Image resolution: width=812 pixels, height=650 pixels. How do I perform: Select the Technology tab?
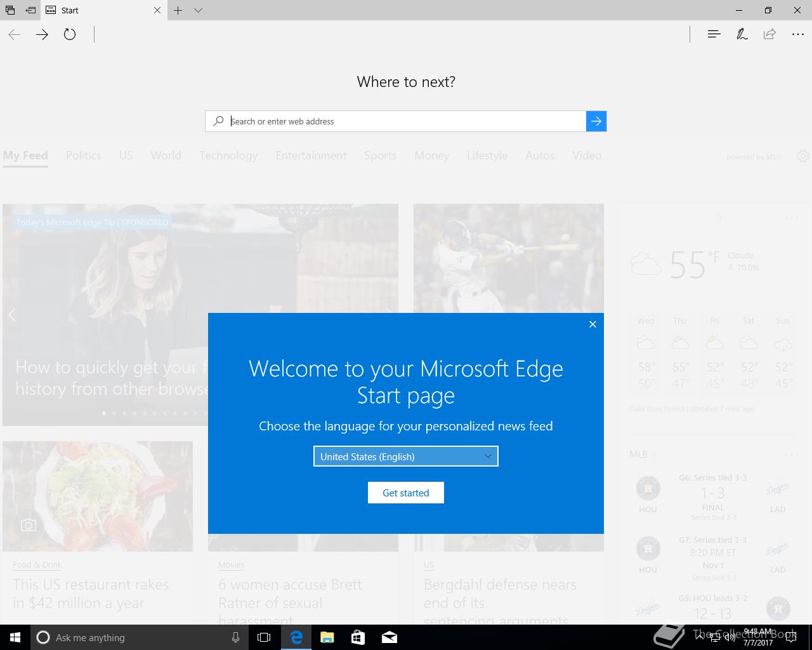(x=228, y=156)
